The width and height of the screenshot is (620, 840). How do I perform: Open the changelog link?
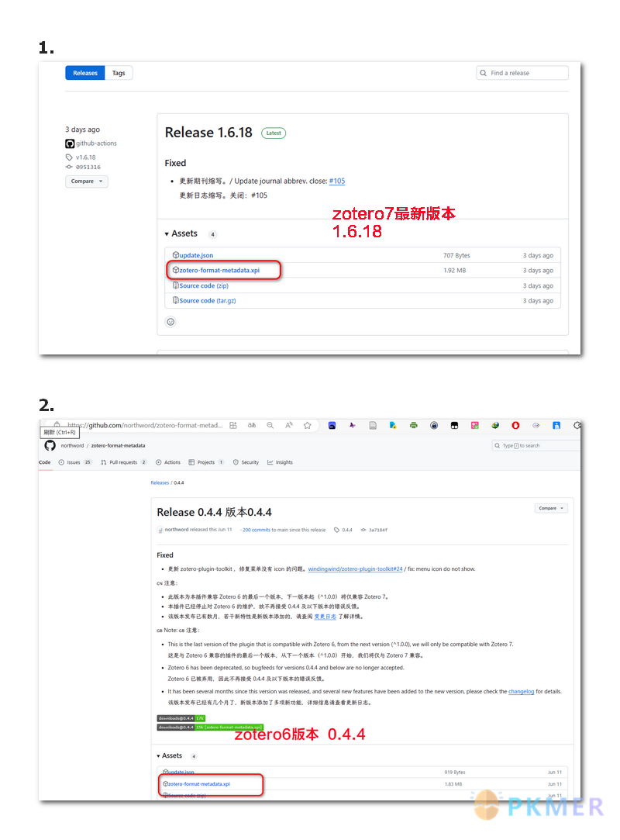point(521,692)
